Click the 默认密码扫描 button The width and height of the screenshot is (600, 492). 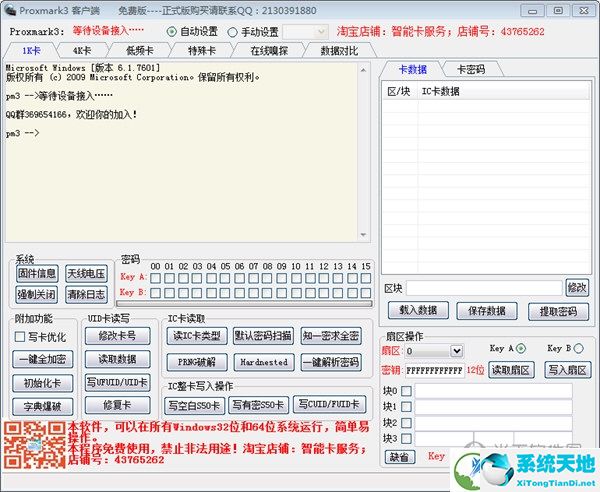tap(263, 336)
